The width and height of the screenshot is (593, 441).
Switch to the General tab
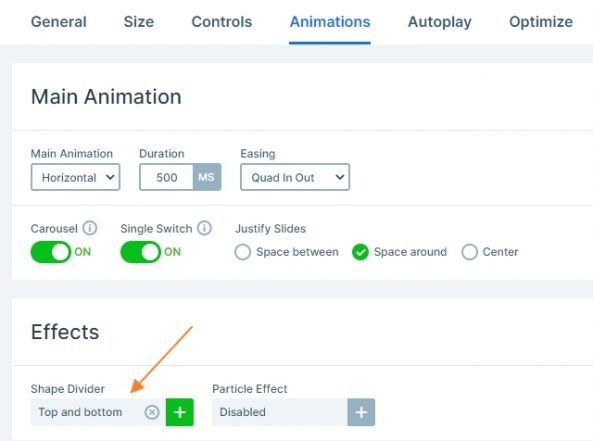[59, 22]
